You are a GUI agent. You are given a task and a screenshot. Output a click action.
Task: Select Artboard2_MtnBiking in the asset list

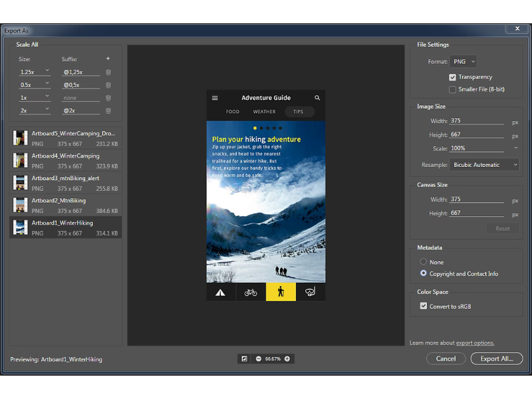coord(65,205)
